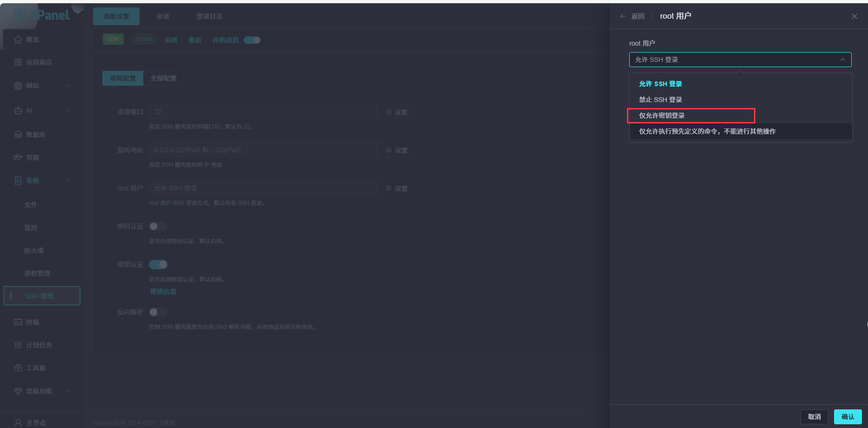
Task: Click the Overview home icon in sidebar
Action: [18, 40]
